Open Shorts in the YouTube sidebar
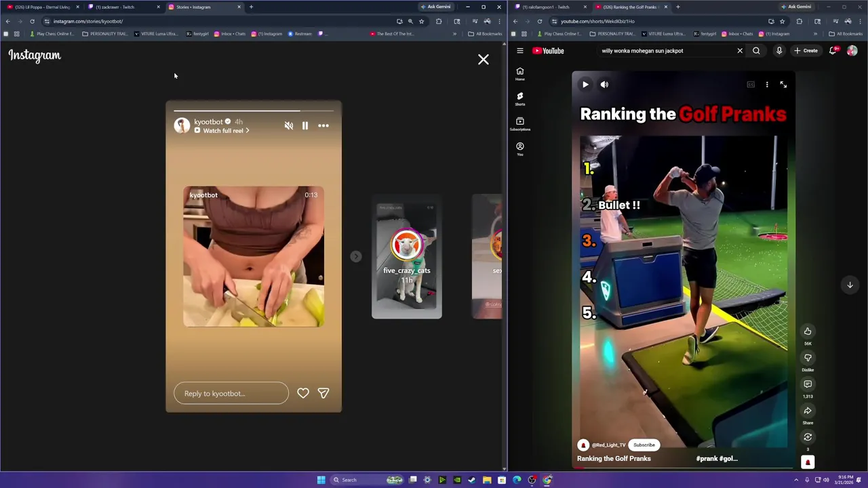This screenshot has width=868, height=488. (520, 99)
